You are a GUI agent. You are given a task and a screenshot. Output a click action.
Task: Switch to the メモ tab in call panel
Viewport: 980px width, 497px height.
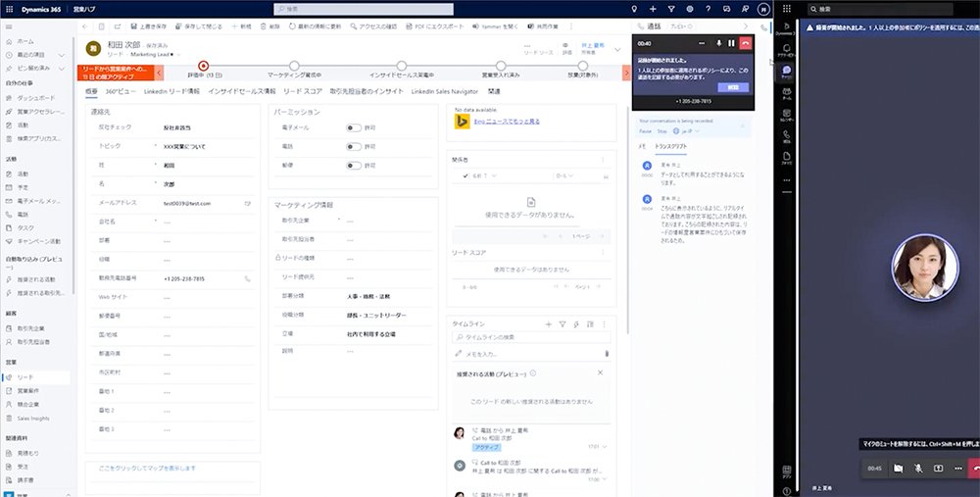(641, 146)
